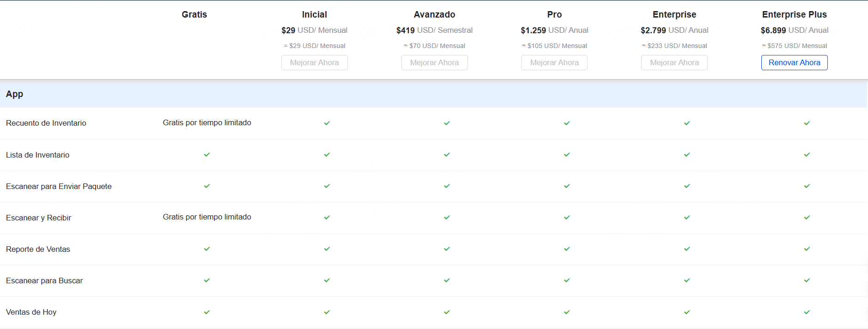
Task: Select the Gratis plan column header
Action: tap(194, 14)
